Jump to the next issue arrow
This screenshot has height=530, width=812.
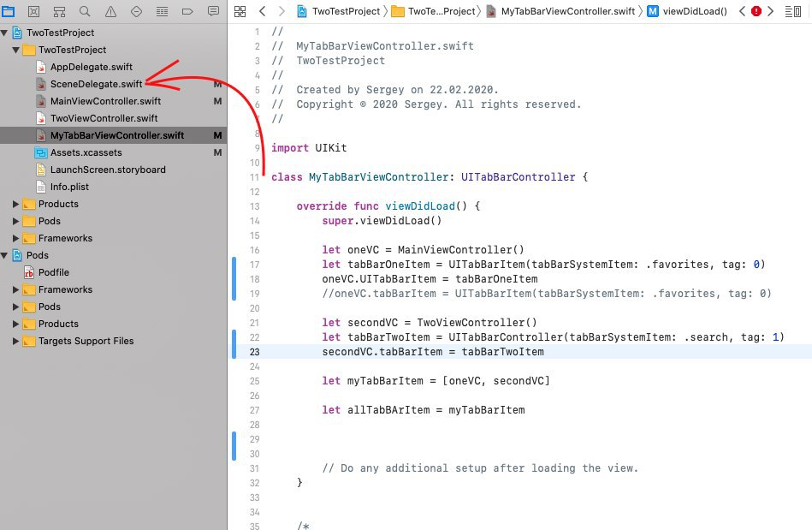click(771, 11)
